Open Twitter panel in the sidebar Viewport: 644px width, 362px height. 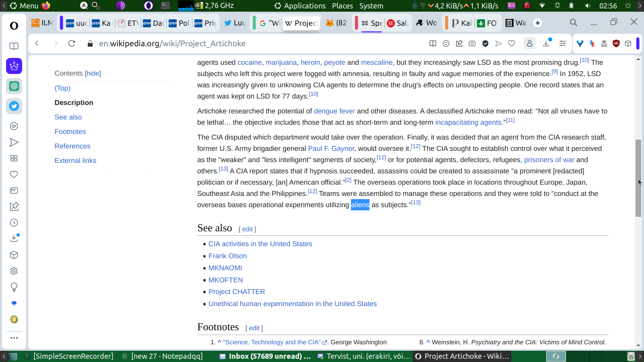14,106
